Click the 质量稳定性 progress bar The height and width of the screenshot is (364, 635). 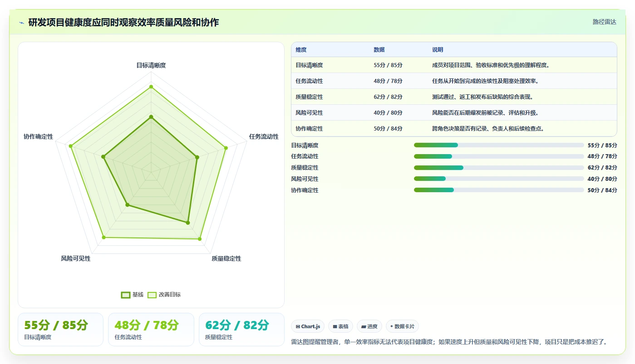point(499,168)
